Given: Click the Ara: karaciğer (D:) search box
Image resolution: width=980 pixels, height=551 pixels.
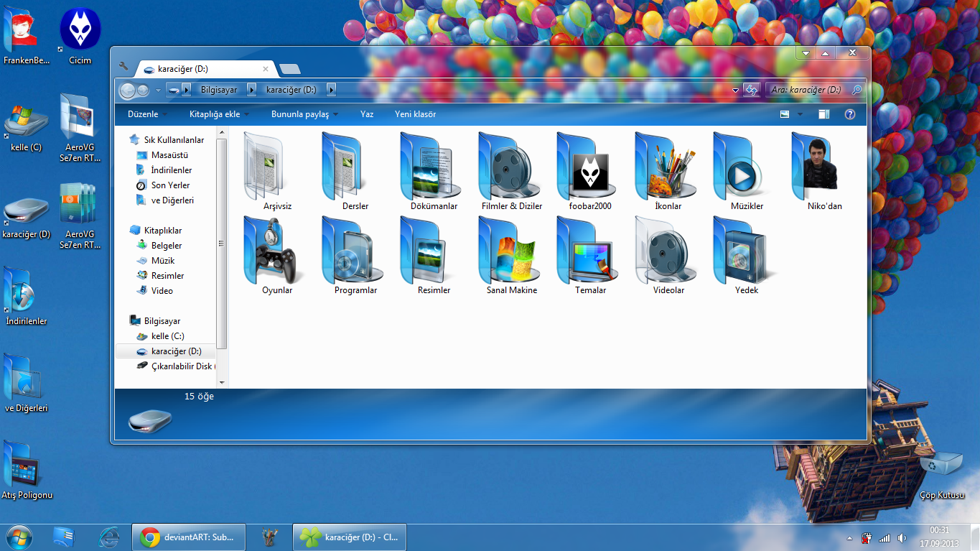Looking at the screenshot, I should point(816,90).
